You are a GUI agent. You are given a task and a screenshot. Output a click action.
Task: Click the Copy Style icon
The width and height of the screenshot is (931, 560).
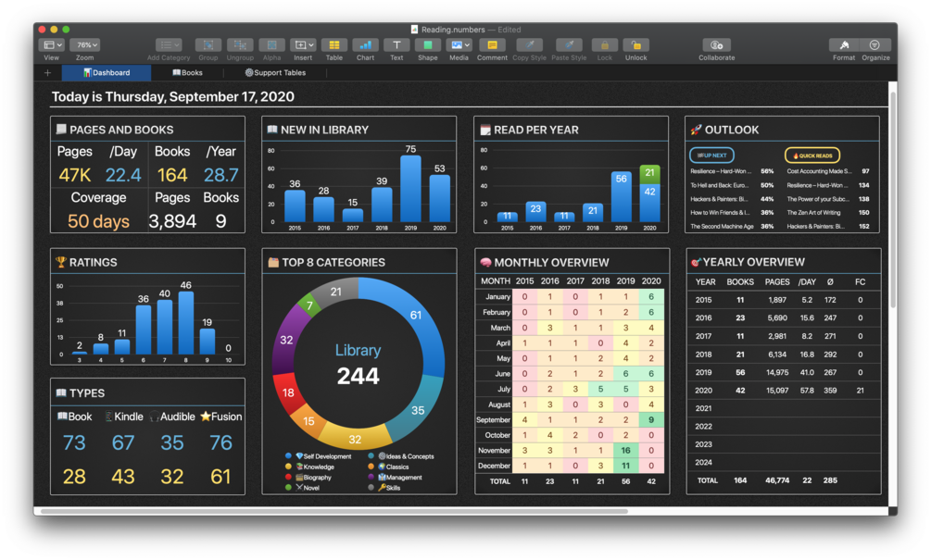click(x=530, y=45)
